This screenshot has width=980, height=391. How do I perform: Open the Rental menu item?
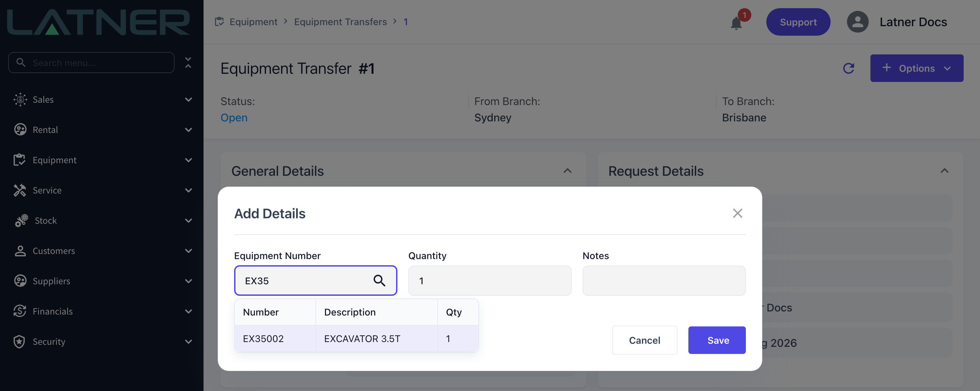pos(102,130)
